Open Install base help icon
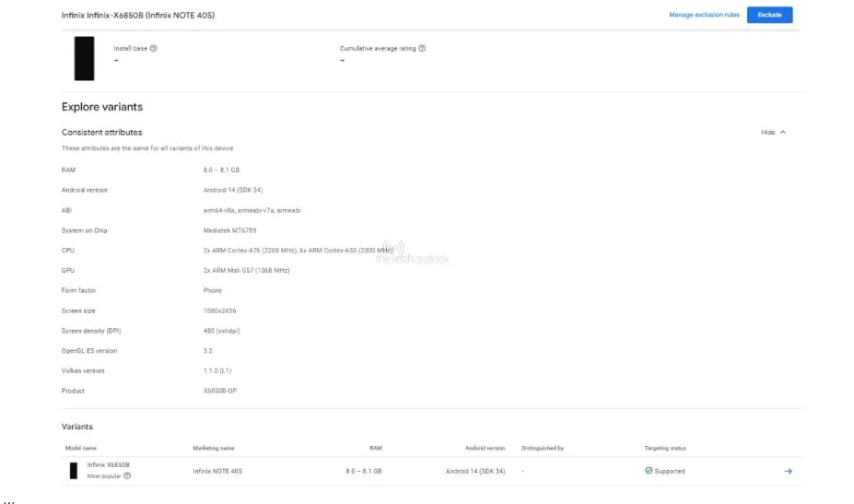The width and height of the screenshot is (854, 504). click(154, 48)
